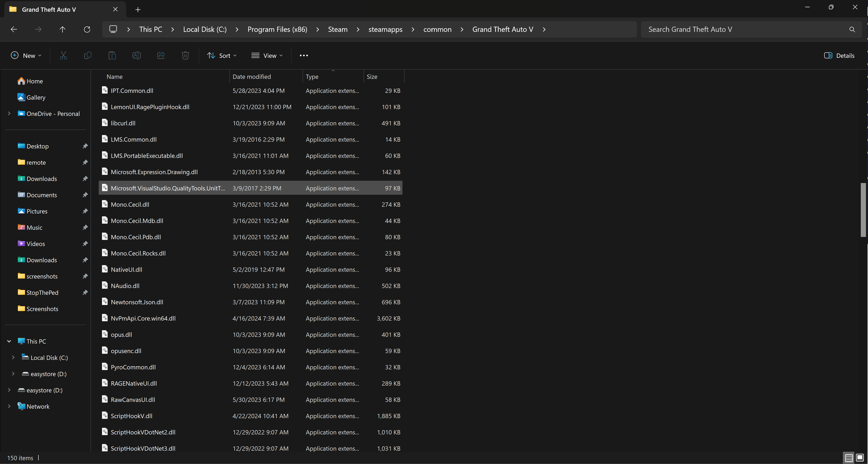Click the Paste clipboard icon

pyautogui.click(x=112, y=56)
